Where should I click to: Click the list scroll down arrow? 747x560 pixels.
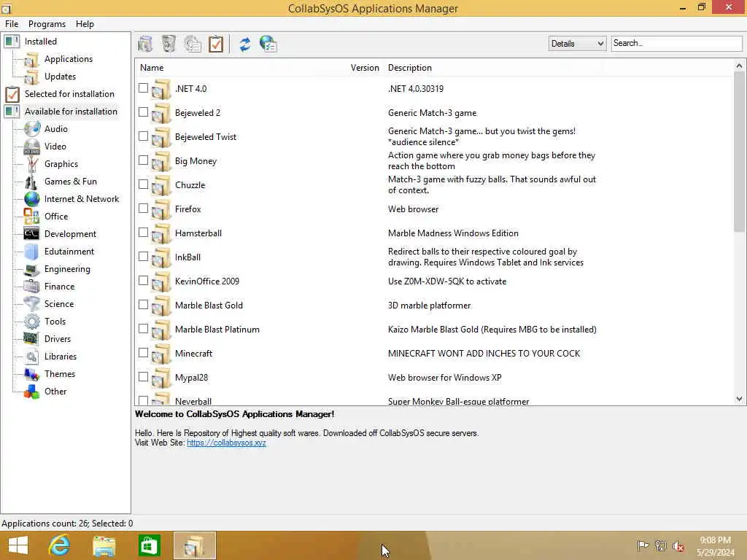[739, 399]
